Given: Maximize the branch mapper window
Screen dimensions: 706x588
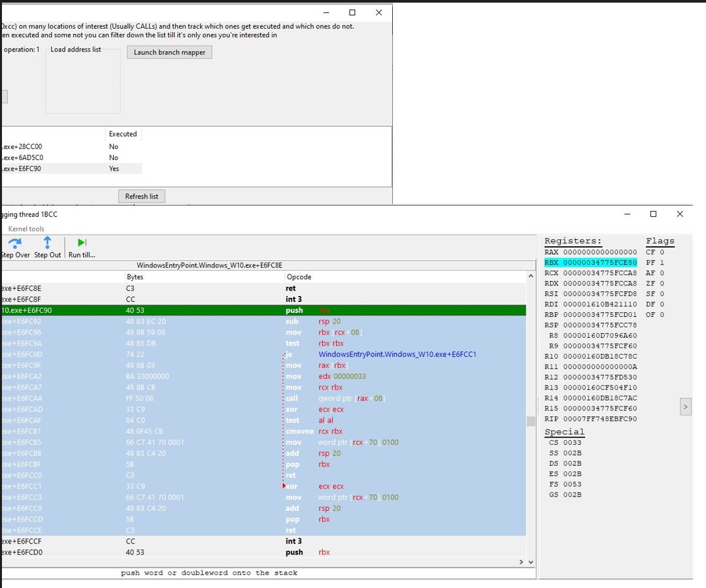Looking at the screenshot, I should (x=352, y=12).
